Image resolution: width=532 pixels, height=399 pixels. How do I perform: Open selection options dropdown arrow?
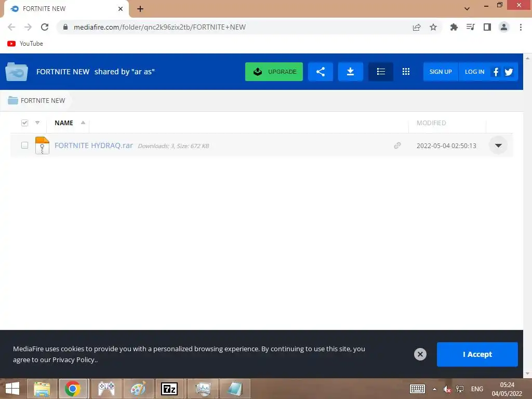click(x=37, y=123)
